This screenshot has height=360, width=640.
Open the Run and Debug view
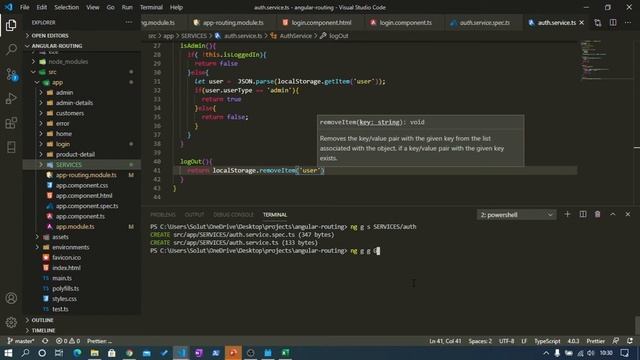click(11, 98)
